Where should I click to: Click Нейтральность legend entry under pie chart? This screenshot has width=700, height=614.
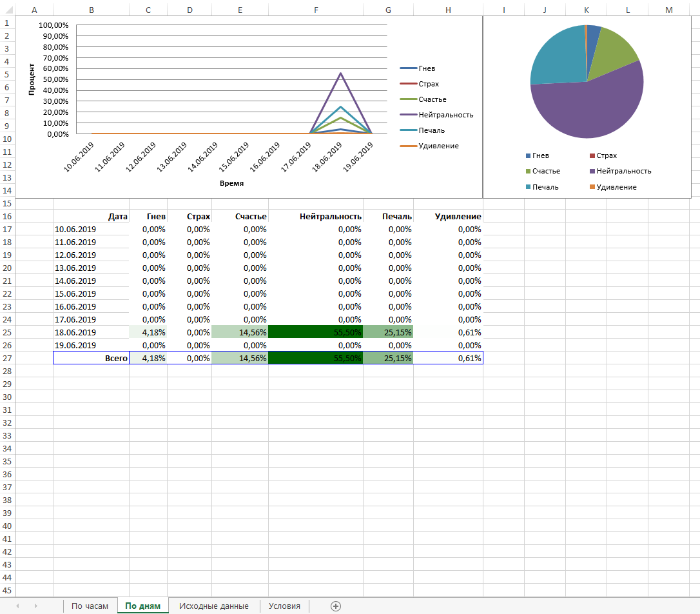coord(621,171)
